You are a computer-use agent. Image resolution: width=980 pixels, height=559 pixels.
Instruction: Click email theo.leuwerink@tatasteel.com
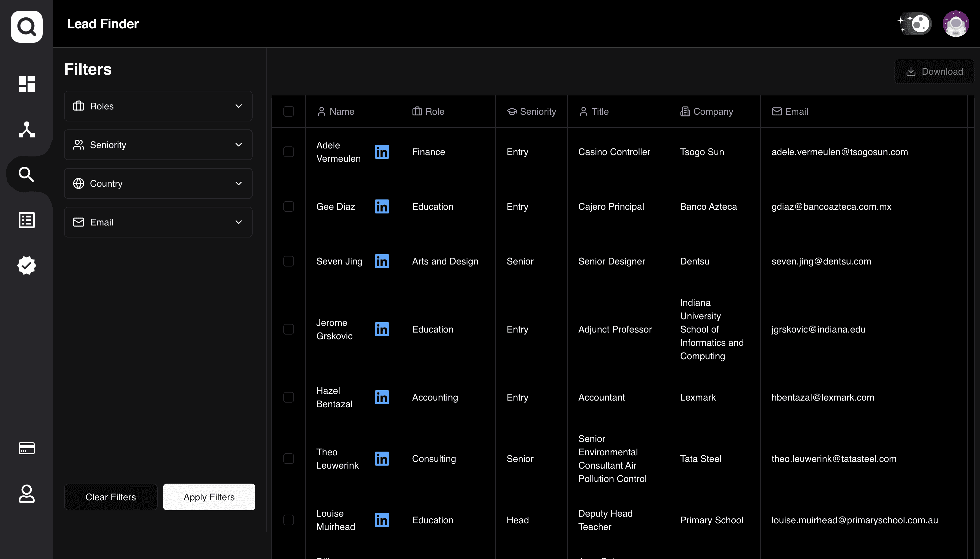[x=834, y=458]
